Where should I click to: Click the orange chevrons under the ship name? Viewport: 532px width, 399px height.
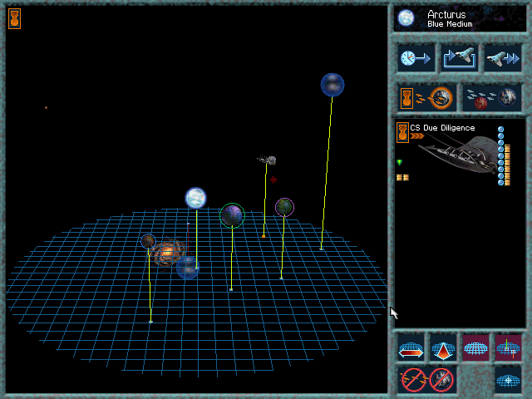pos(417,136)
